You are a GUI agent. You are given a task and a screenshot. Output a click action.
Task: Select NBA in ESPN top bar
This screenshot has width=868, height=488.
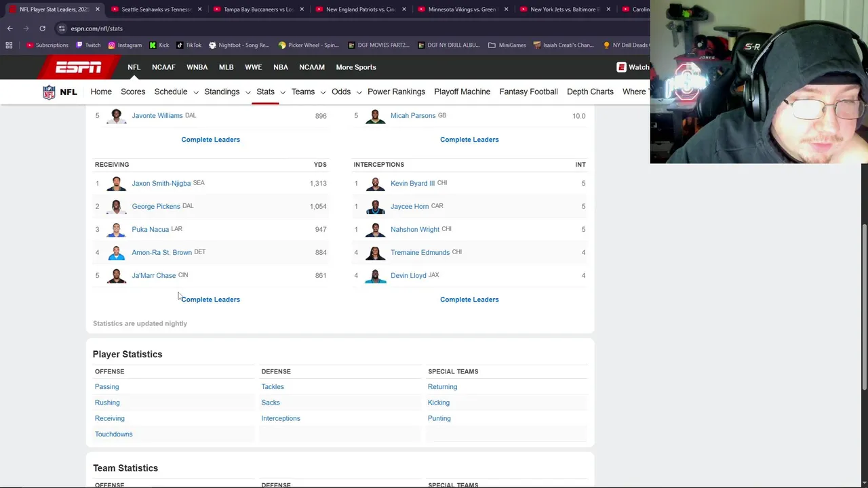(x=281, y=67)
